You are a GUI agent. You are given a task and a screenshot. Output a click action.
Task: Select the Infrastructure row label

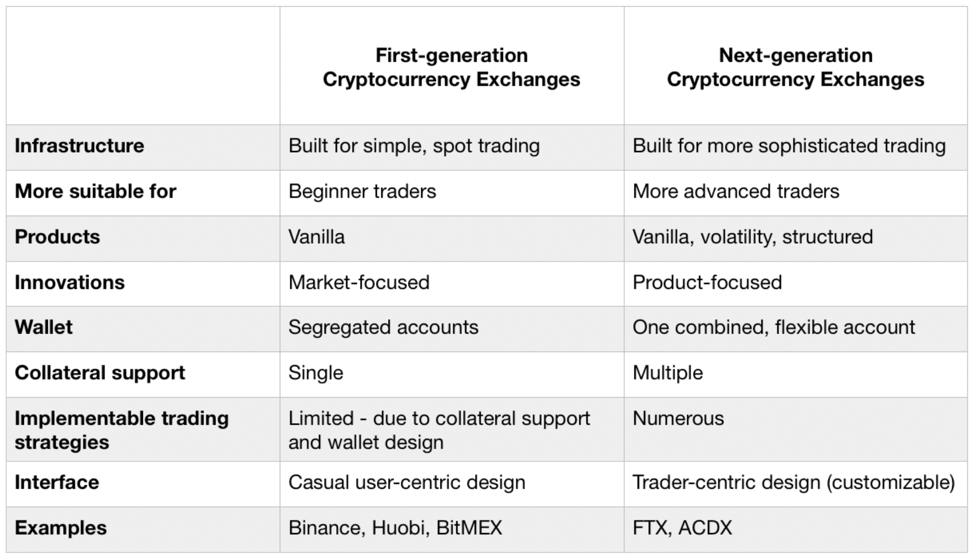click(79, 146)
